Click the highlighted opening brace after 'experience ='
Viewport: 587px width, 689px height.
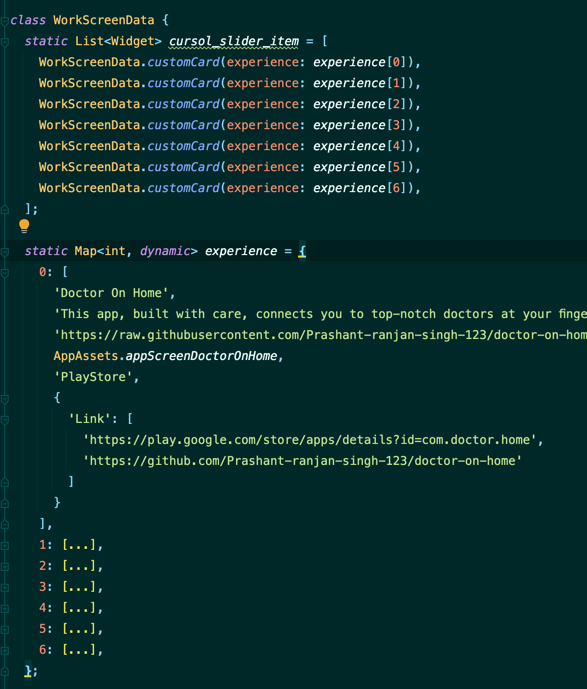(x=302, y=251)
